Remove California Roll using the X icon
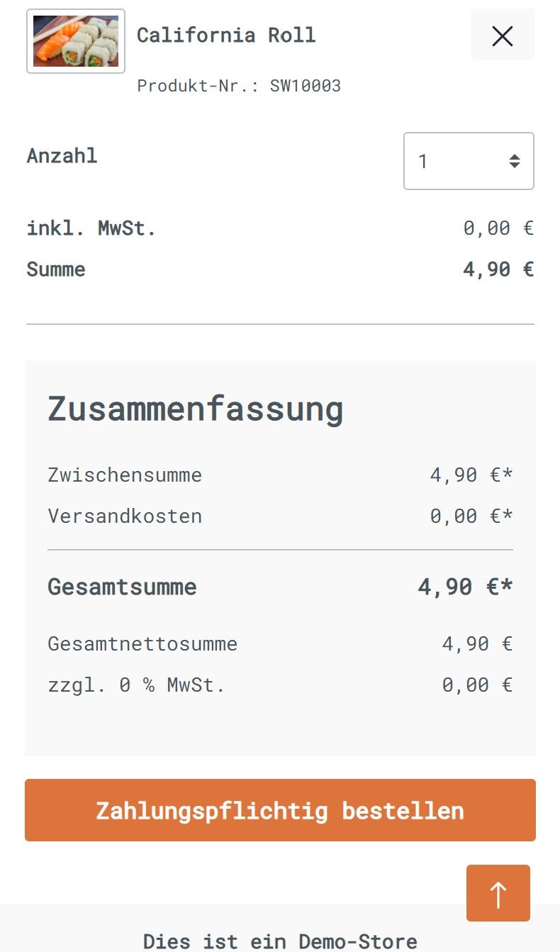This screenshot has height=952, width=560. (502, 35)
